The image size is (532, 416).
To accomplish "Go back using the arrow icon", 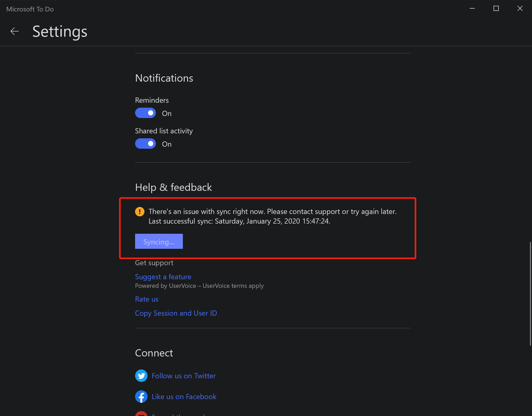I will pos(15,31).
